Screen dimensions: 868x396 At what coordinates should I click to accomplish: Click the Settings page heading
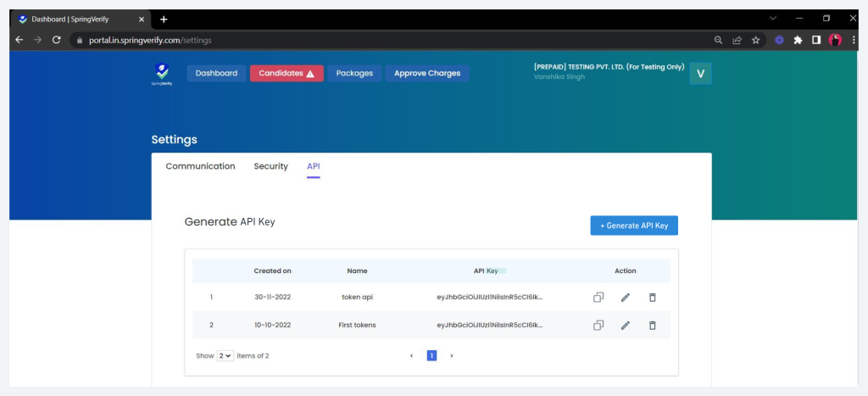pyautogui.click(x=175, y=140)
